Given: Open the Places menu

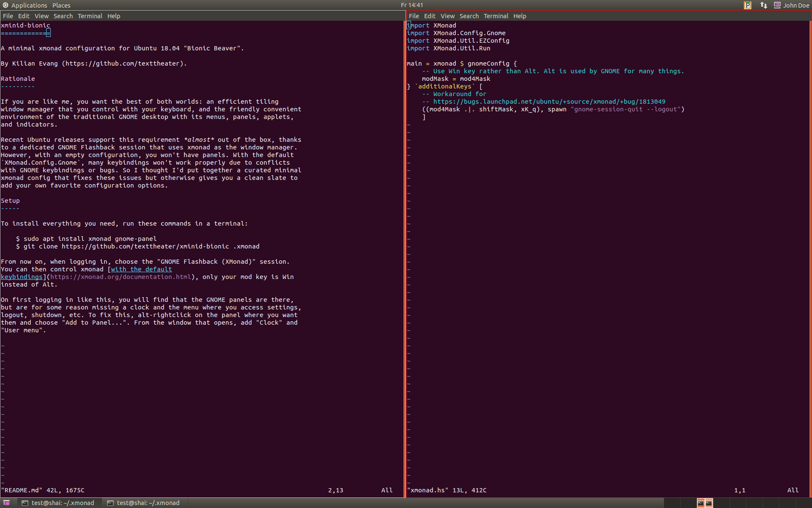Looking at the screenshot, I should [61, 6].
